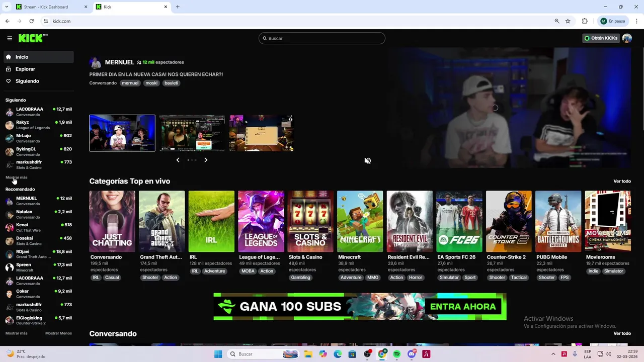Open the EA Sports FC 26 card
Image resolution: width=644 pixels, height=362 pixels.
[459, 221]
